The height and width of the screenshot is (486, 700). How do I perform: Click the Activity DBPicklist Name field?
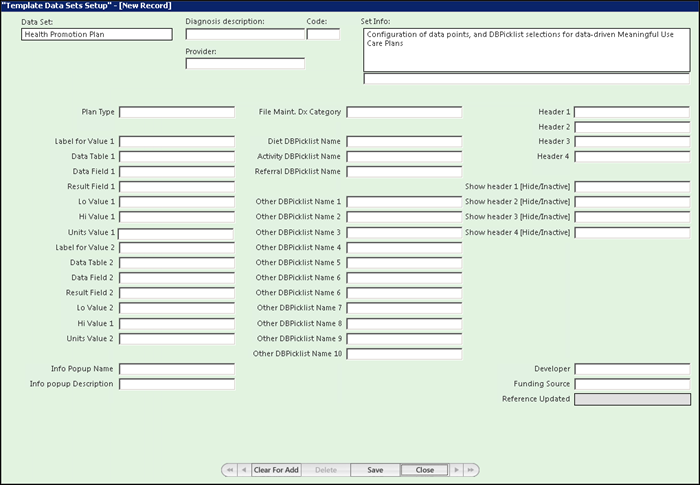[x=404, y=157]
